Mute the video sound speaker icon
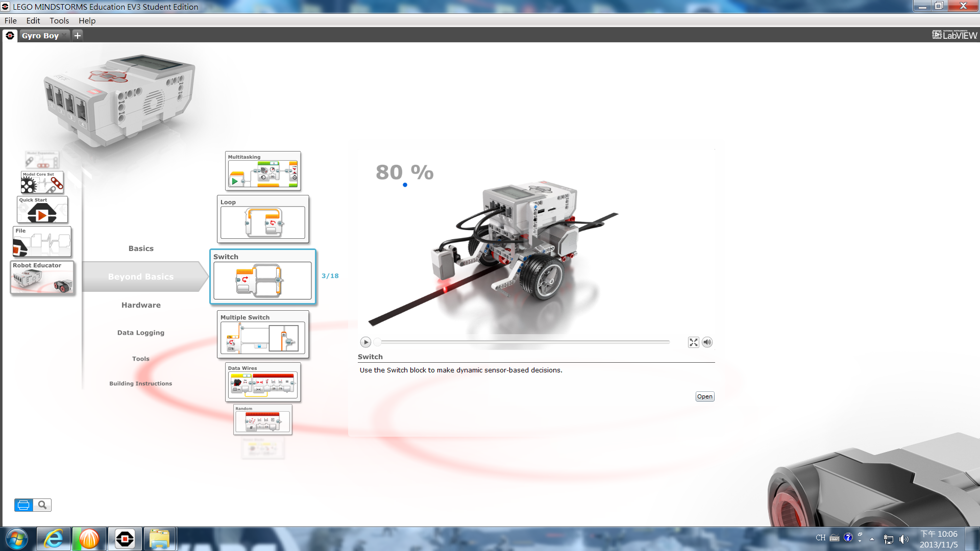 coord(707,342)
